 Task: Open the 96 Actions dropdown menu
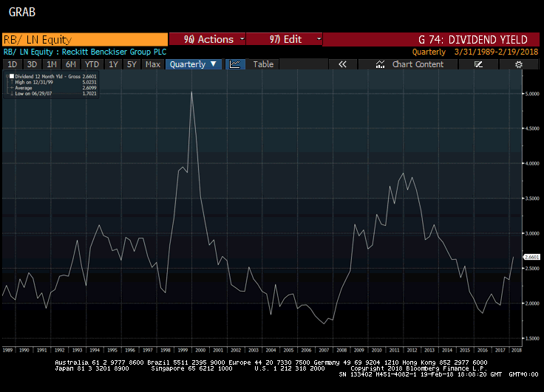pos(208,39)
